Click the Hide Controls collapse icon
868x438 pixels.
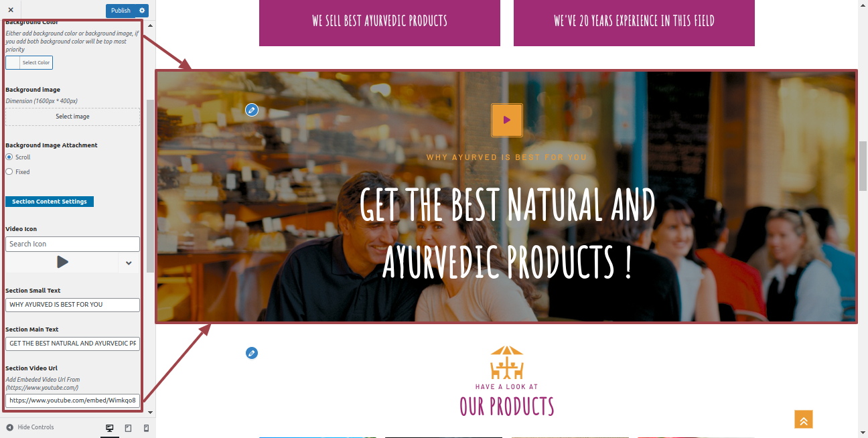coord(9,427)
